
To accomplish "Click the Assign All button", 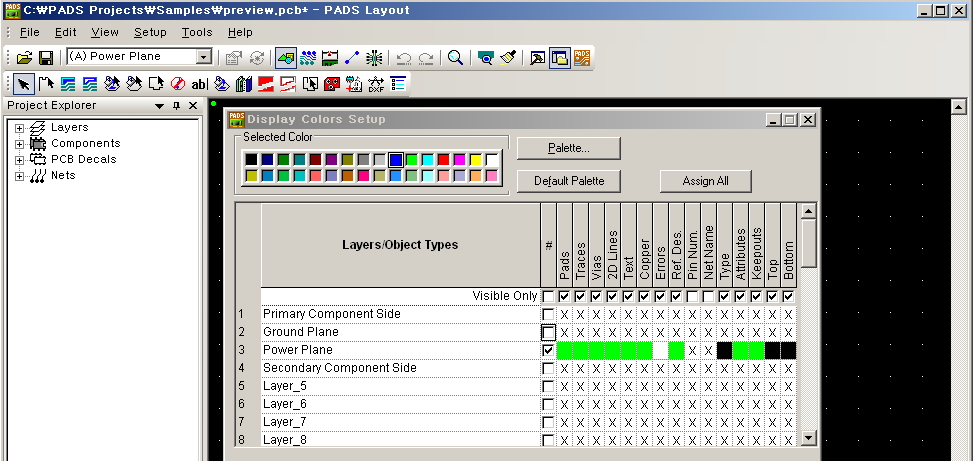I will pos(705,181).
